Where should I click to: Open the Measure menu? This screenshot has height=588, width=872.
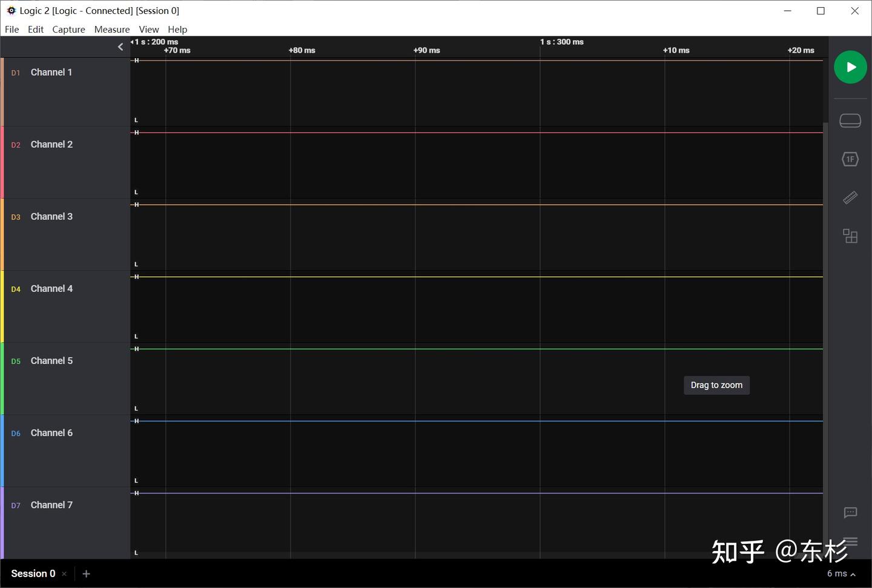112,29
